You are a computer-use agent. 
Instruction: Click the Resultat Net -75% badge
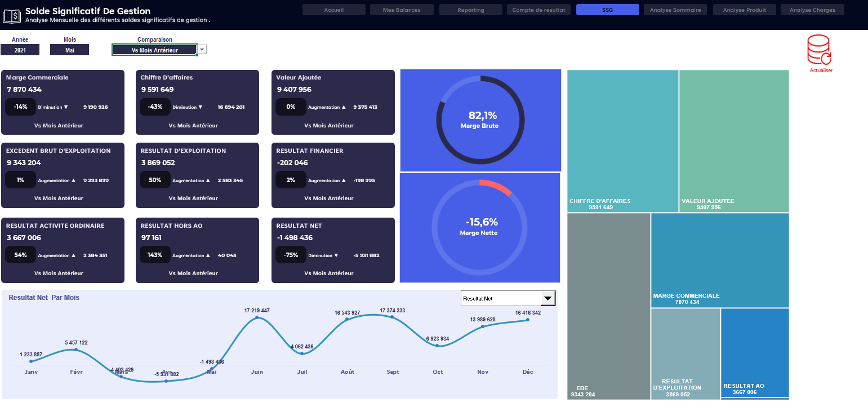291,255
